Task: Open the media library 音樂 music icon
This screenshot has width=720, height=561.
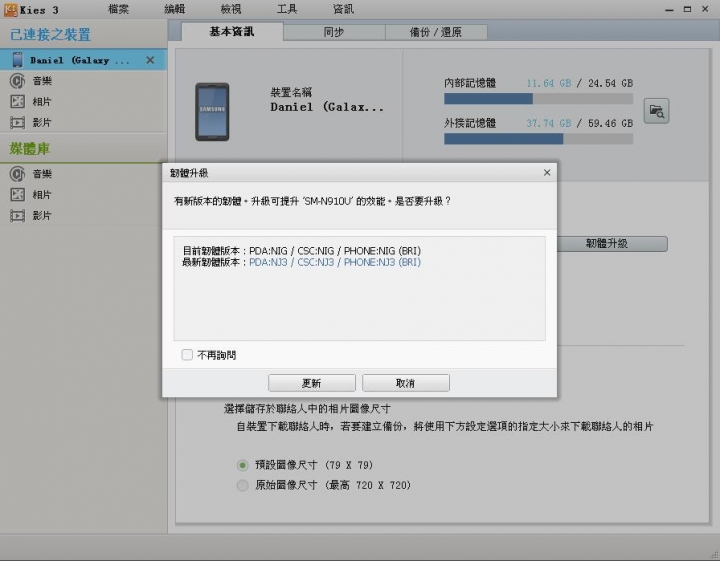Action: [17, 174]
